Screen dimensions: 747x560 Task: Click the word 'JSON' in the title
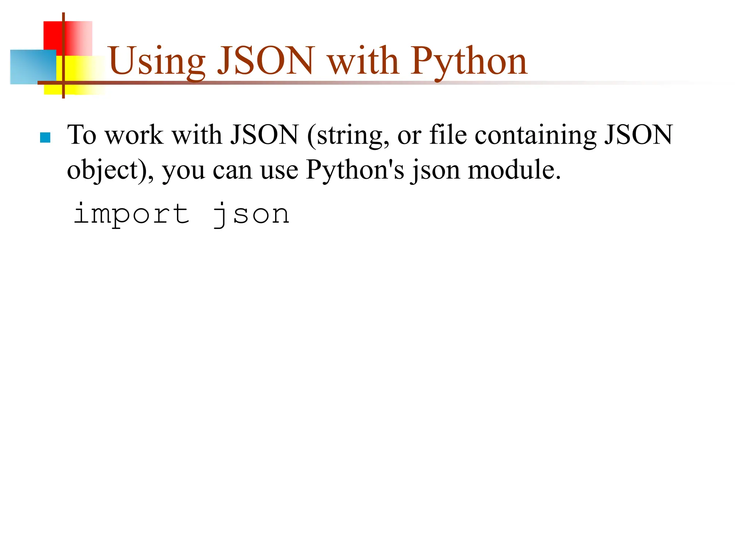click(266, 61)
